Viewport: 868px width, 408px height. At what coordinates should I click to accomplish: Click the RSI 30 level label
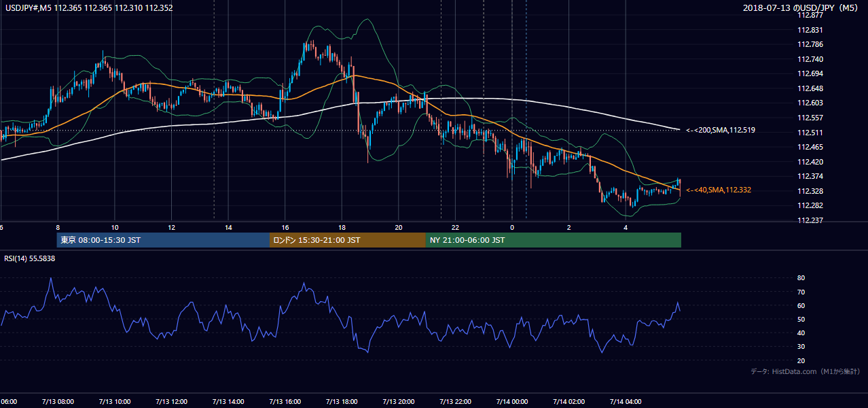(x=801, y=347)
